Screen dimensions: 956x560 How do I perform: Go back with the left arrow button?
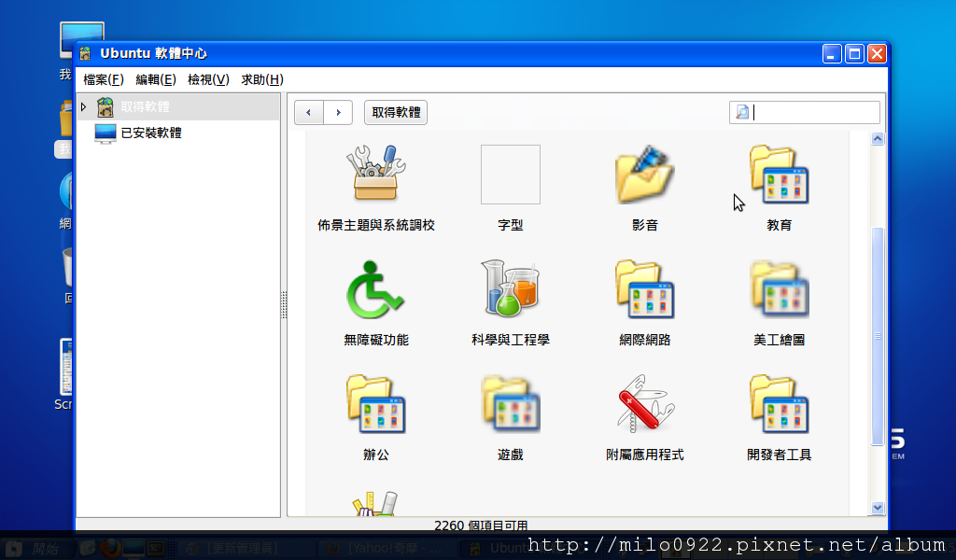(x=308, y=113)
